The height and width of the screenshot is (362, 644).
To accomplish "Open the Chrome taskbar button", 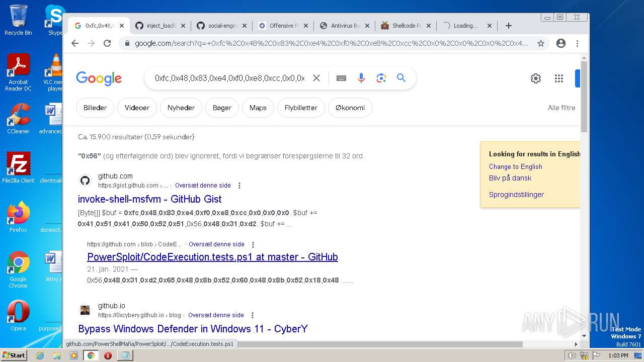I will tap(91, 355).
